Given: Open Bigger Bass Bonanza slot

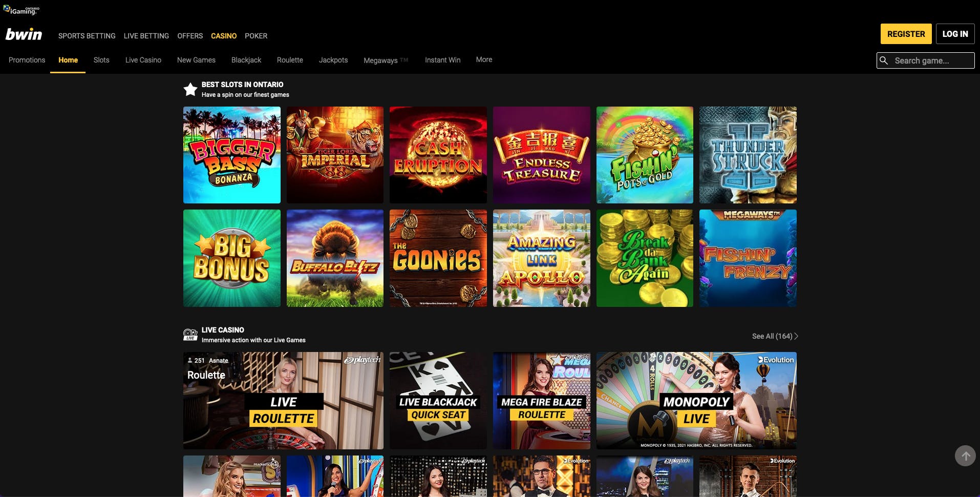Looking at the screenshot, I should tap(232, 155).
